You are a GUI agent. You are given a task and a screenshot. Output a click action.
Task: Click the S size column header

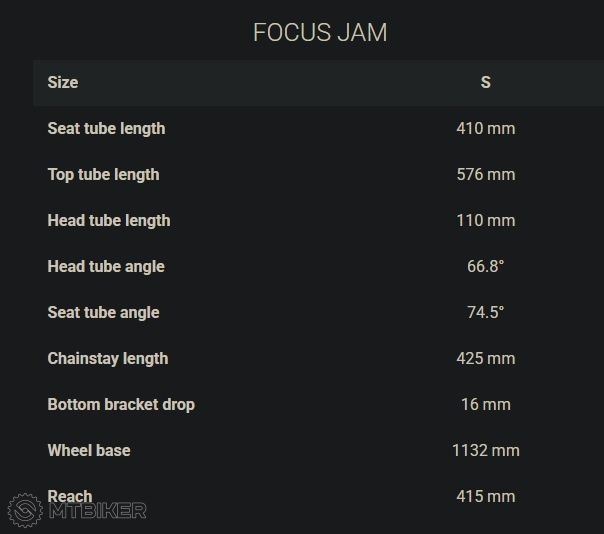[485, 82]
